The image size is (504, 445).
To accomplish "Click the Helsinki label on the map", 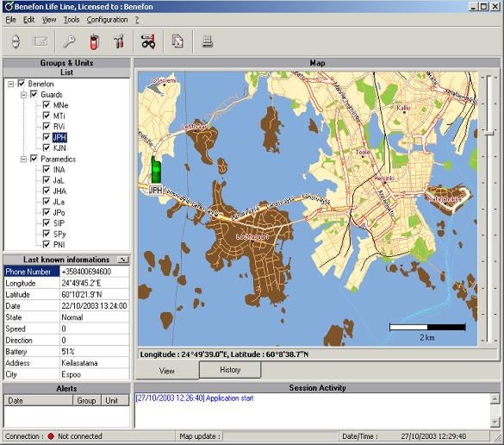I will pyautogui.click(x=384, y=178).
